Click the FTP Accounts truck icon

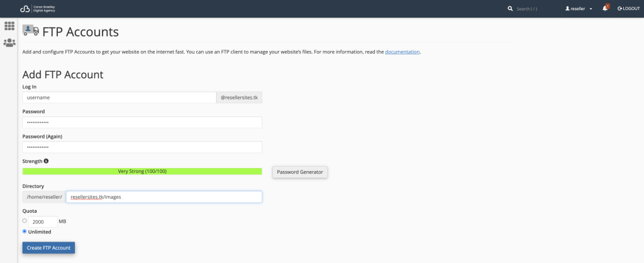coord(31,30)
